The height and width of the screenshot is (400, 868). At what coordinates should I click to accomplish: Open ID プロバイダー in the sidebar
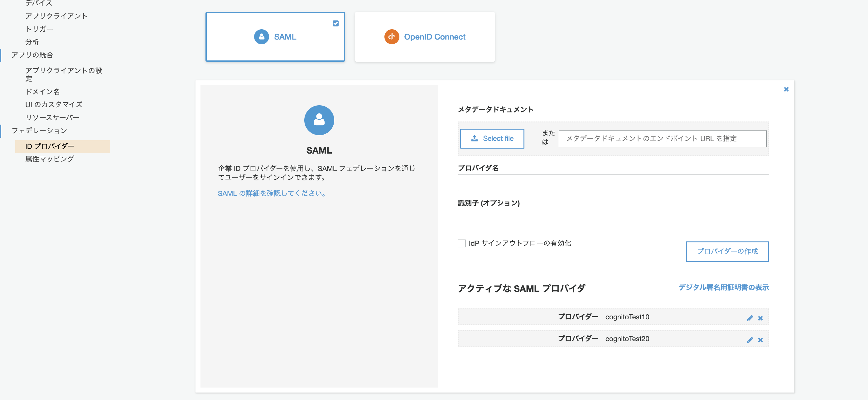point(50,146)
